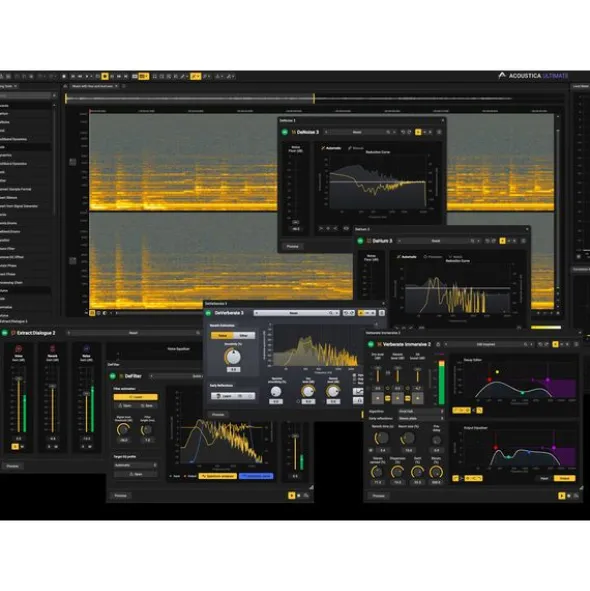Select Output in the Output Equalizer toggle
This screenshot has height=591, width=590.
click(x=564, y=478)
